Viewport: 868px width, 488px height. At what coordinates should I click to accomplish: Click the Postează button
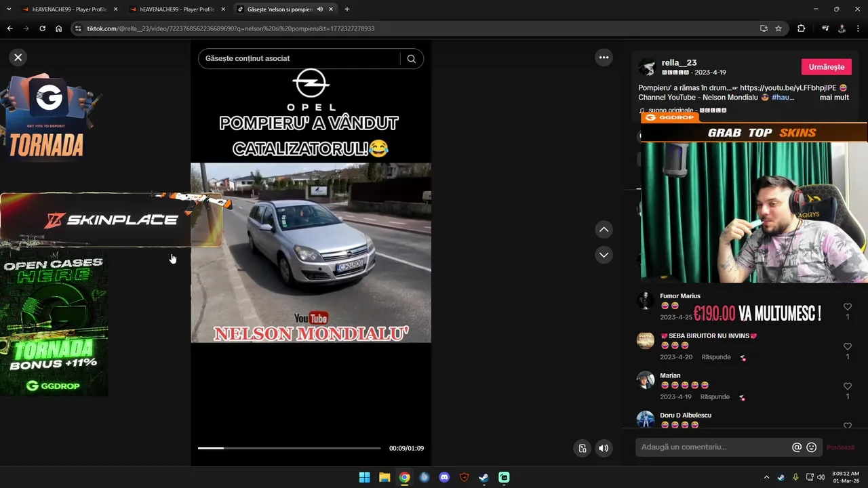[x=840, y=447]
